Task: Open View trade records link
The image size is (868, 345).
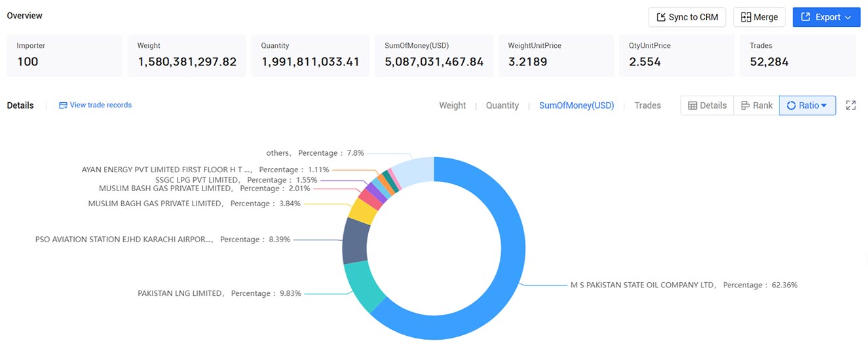Action: tap(95, 105)
